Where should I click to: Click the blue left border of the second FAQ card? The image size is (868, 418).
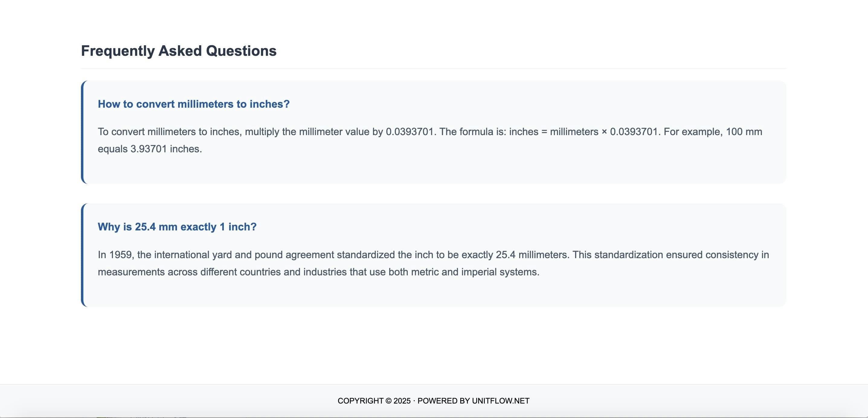(82, 255)
